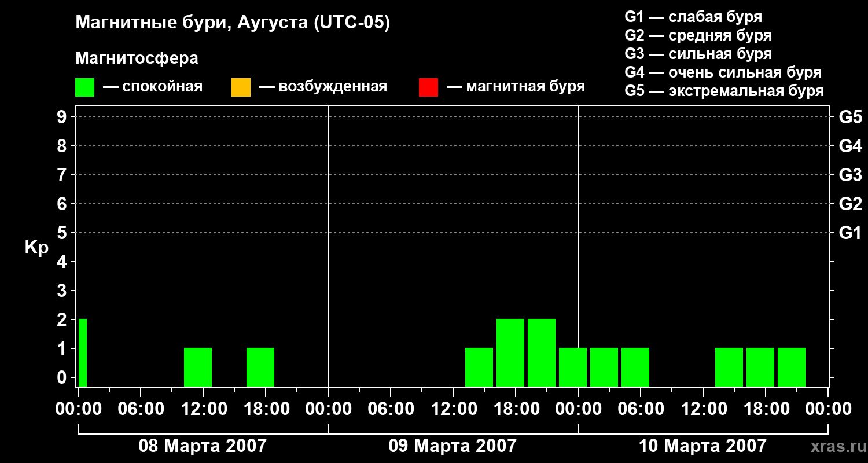The width and height of the screenshot is (868, 463).
Task: Click the Kp 1 bar 04:00–07:00 on 10 Марта
Action: pyautogui.click(x=635, y=367)
